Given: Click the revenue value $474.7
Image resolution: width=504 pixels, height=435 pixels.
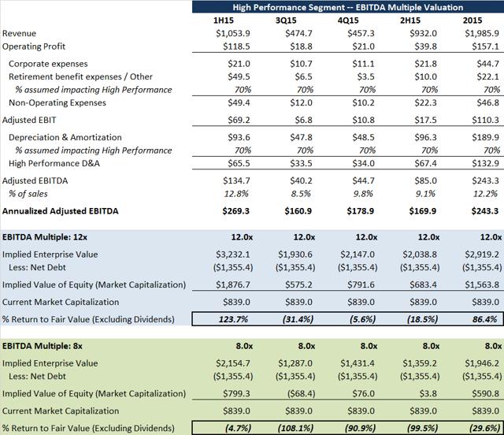Looking at the screenshot, I should pos(299,33).
